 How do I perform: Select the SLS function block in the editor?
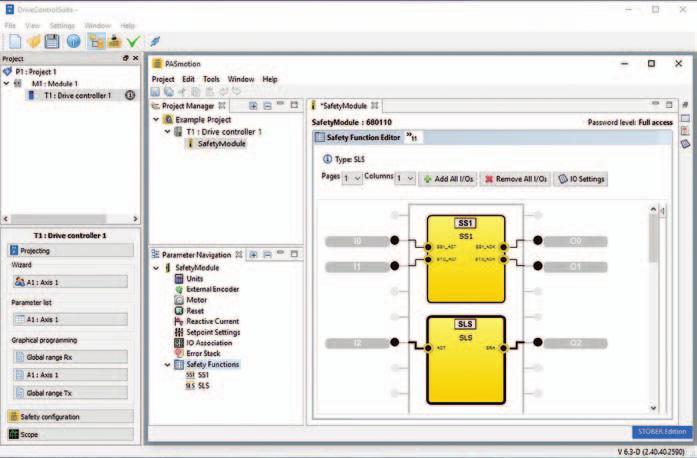(466, 360)
